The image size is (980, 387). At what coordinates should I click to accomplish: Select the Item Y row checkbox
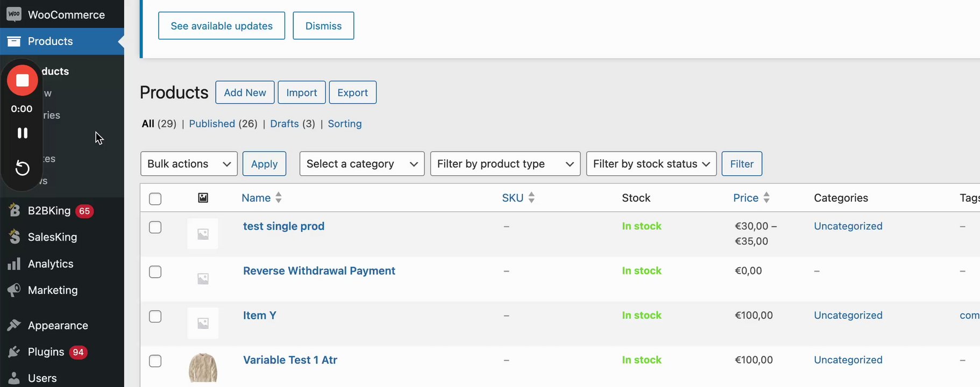click(x=155, y=317)
